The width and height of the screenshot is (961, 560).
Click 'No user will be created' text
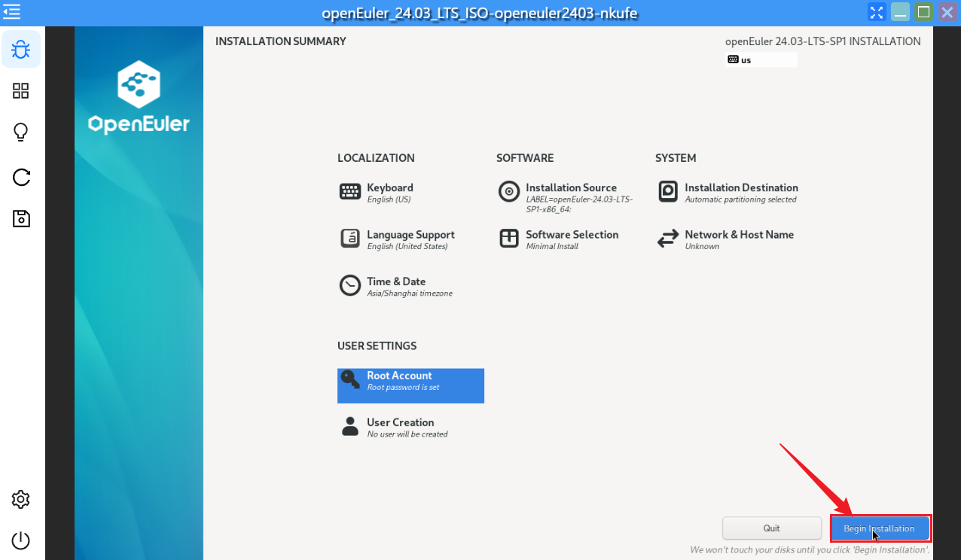[407, 434]
